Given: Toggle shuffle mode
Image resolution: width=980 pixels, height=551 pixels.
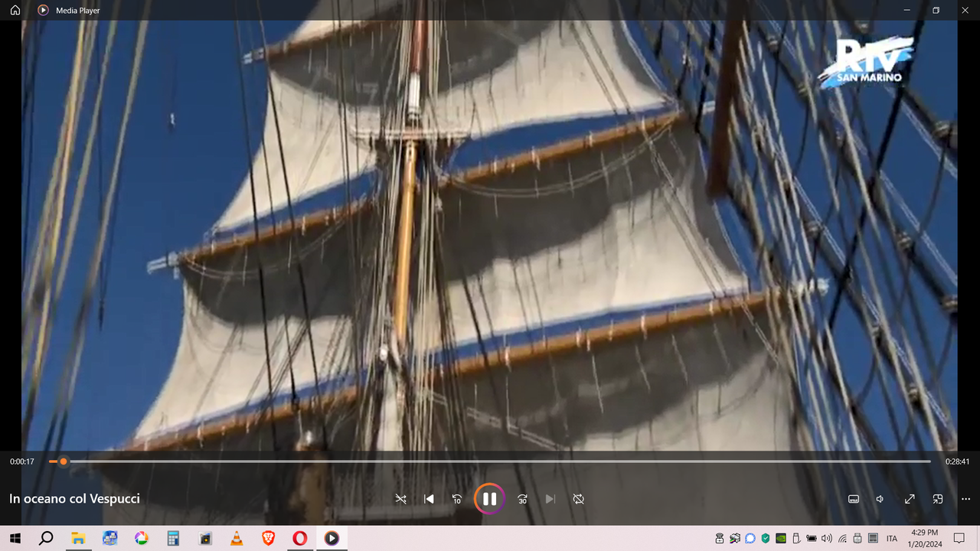Looking at the screenshot, I should 400,499.
